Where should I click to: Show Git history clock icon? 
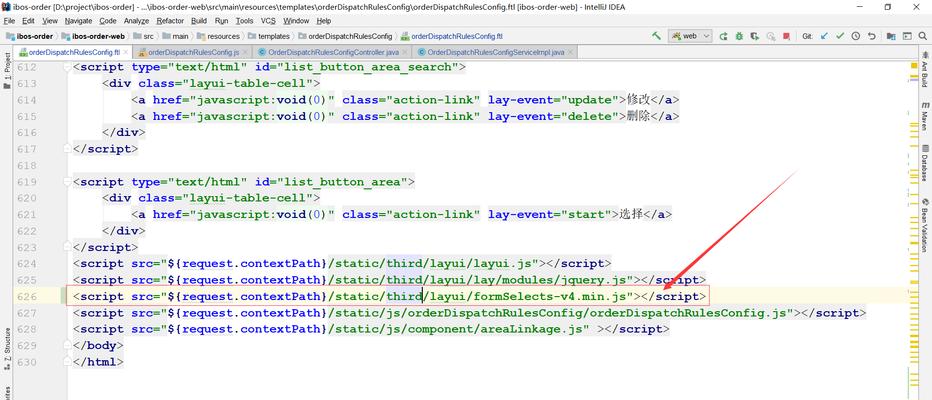click(855, 36)
